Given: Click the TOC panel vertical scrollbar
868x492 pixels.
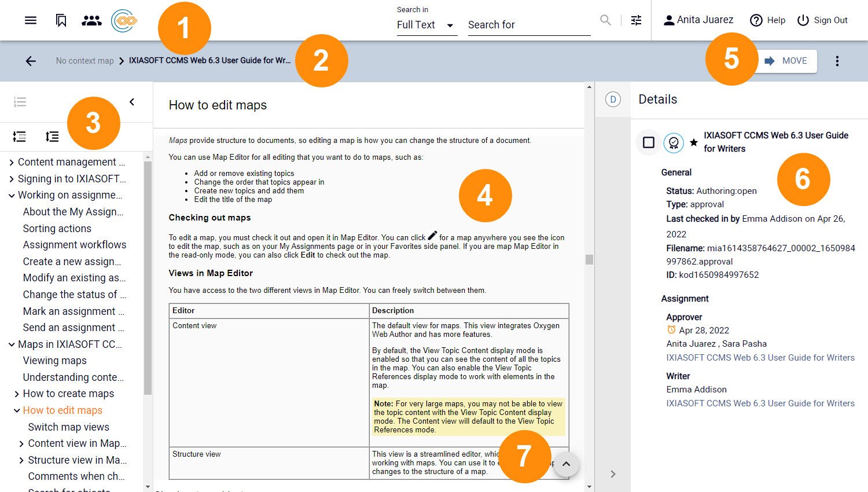Looking at the screenshot, I should click(148, 278).
